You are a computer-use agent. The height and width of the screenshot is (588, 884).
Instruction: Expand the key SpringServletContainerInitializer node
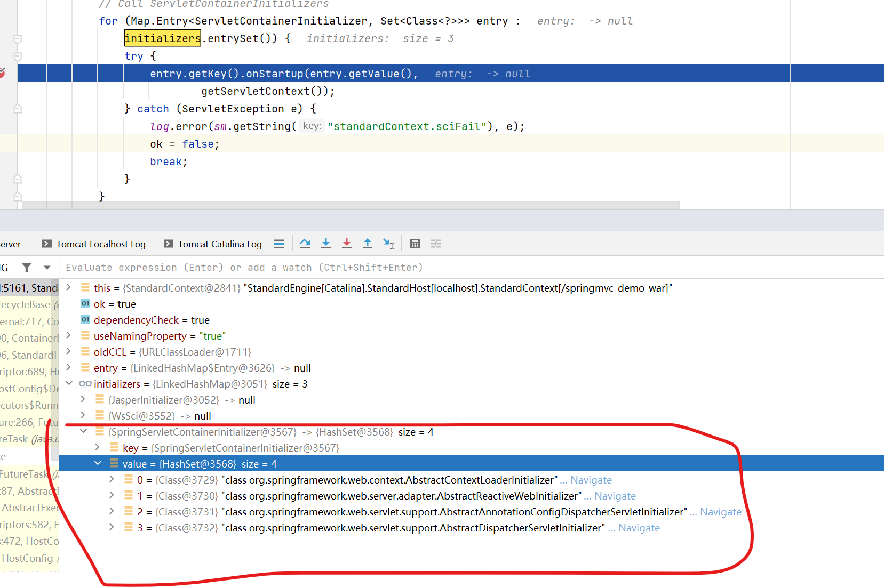tap(97, 447)
